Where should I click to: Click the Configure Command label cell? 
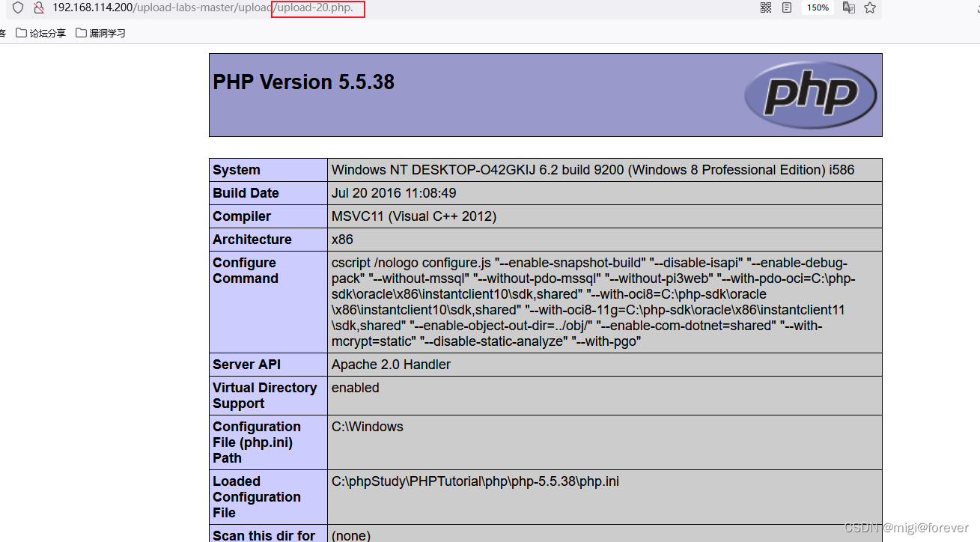click(246, 270)
